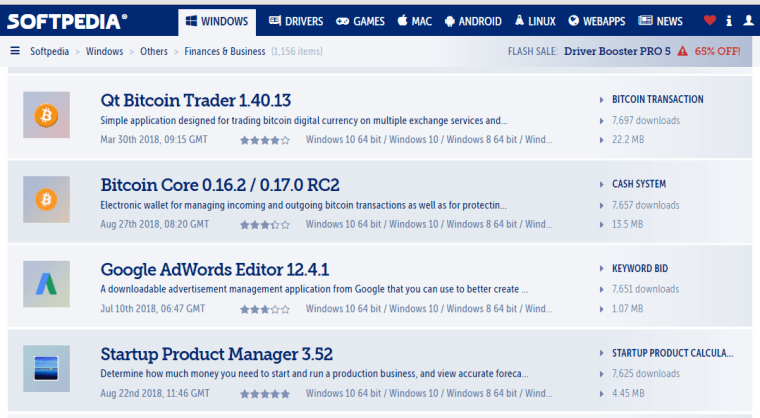The width and height of the screenshot is (760, 418).
Task: Click the Softpedia logo
Action: 67,21
